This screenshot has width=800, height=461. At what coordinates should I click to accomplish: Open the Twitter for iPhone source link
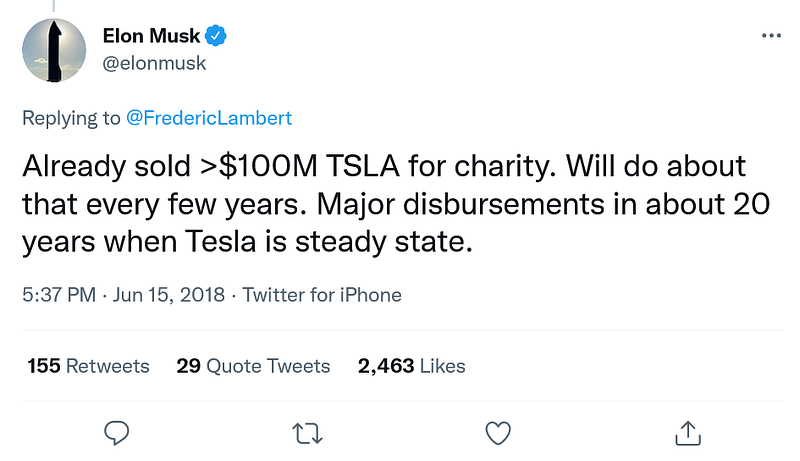click(x=321, y=295)
